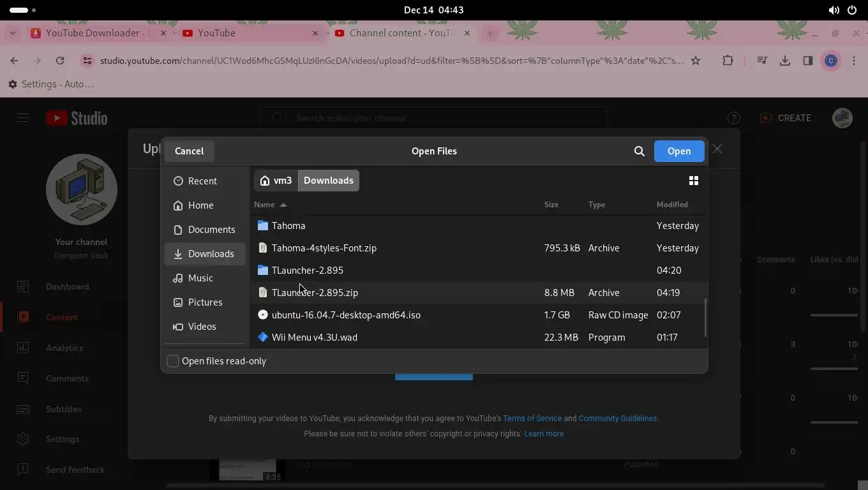Open the tab search dropdown arrow
The image size is (868, 490).
click(x=13, y=33)
